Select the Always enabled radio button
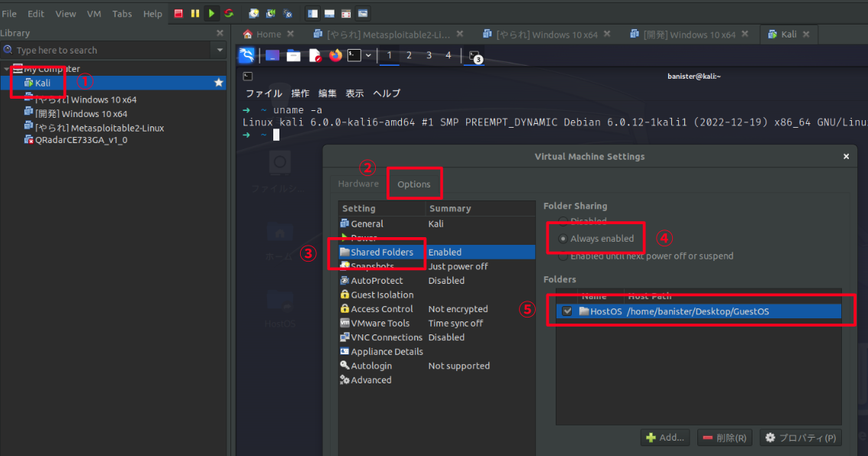 563,239
